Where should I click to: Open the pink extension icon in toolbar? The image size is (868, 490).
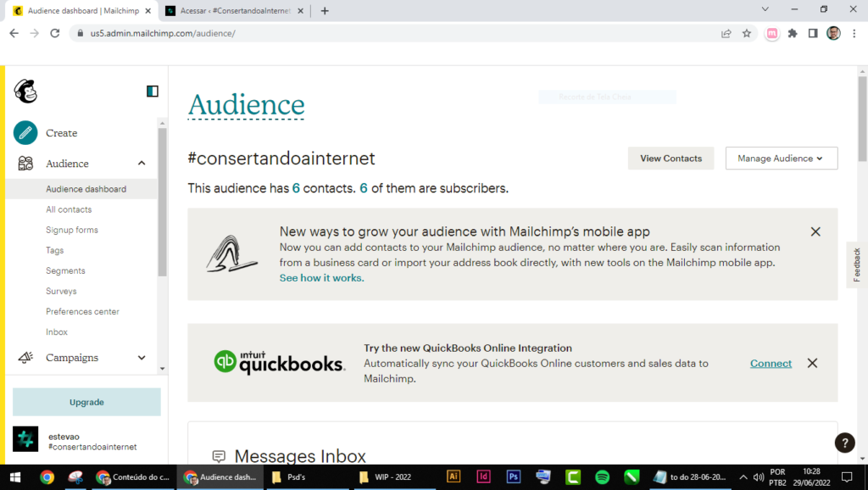click(771, 33)
